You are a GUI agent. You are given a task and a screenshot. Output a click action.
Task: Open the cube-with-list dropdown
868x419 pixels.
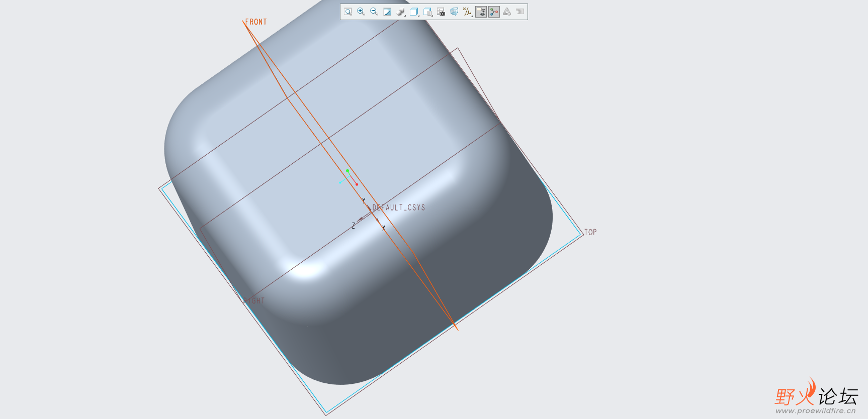point(427,12)
